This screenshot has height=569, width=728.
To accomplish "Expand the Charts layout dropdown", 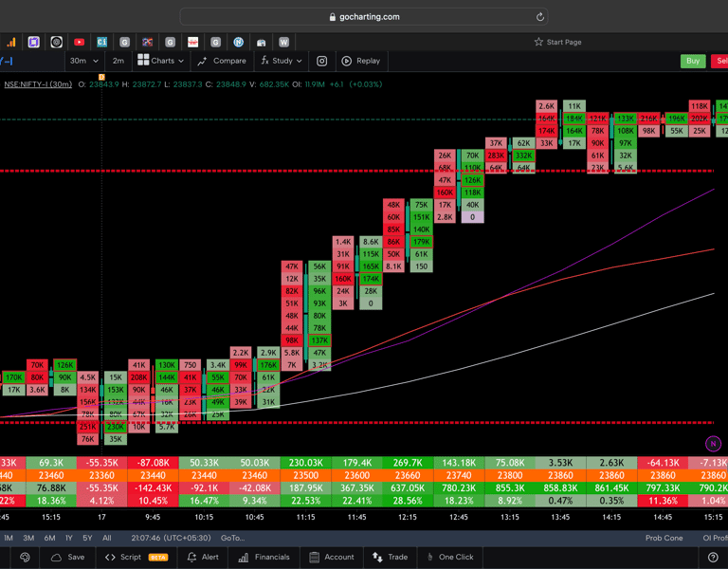I will pyautogui.click(x=160, y=61).
